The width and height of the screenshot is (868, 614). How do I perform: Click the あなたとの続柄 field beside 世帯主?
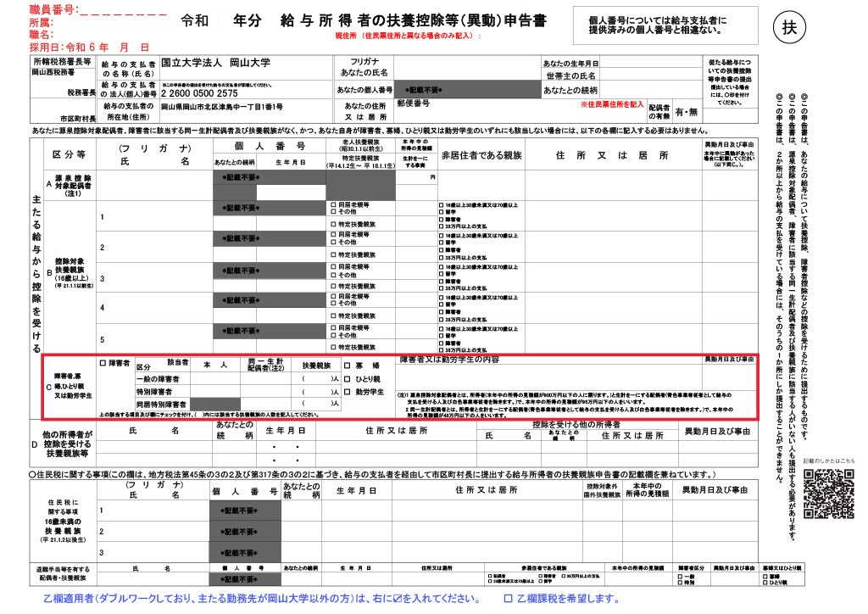pyautogui.click(x=650, y=90)
